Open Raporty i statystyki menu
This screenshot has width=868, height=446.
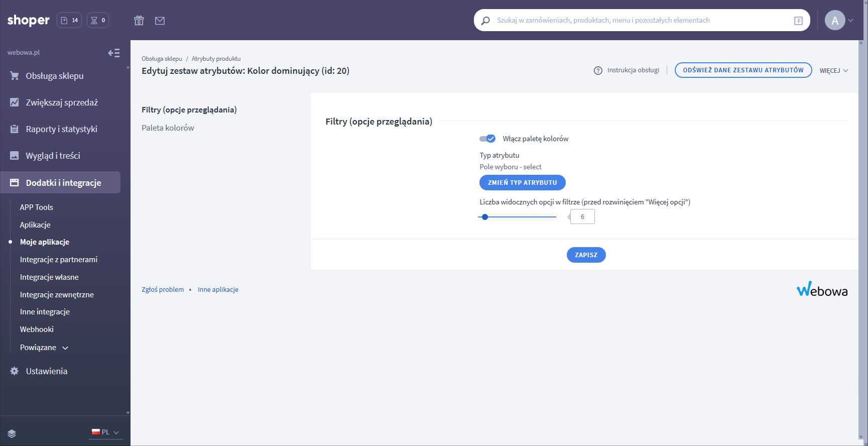[x=61, y=129]
